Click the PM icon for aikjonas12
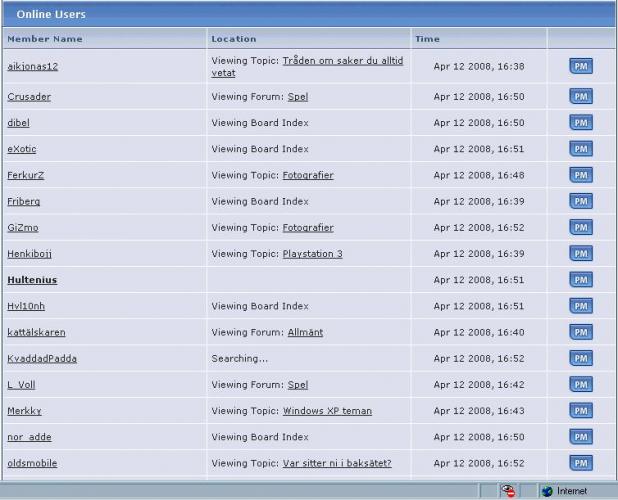This screenshot has width=618, height=500. point(580,67)
